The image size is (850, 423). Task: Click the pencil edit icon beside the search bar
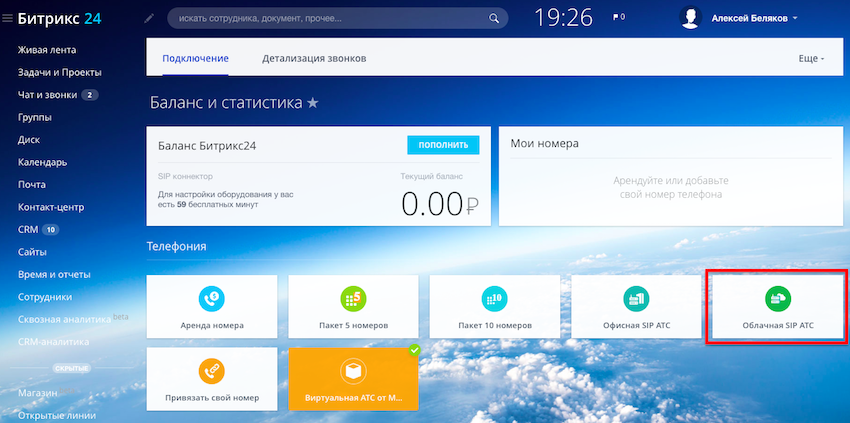[150, 18]
